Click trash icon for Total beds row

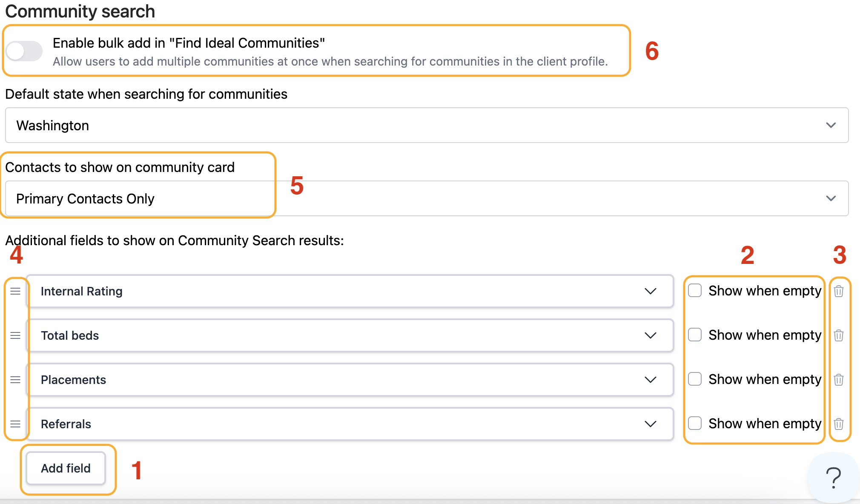[x=839, y=335]
